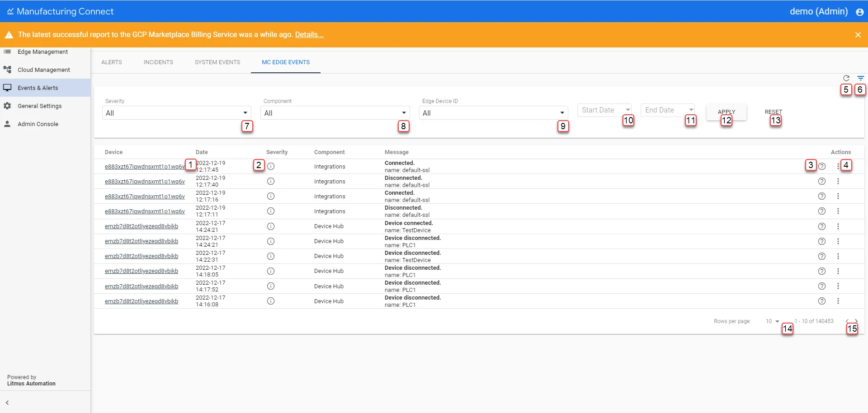Collapse the sidebar with the chevron arrow
The image size is (868, 413).
7,403
